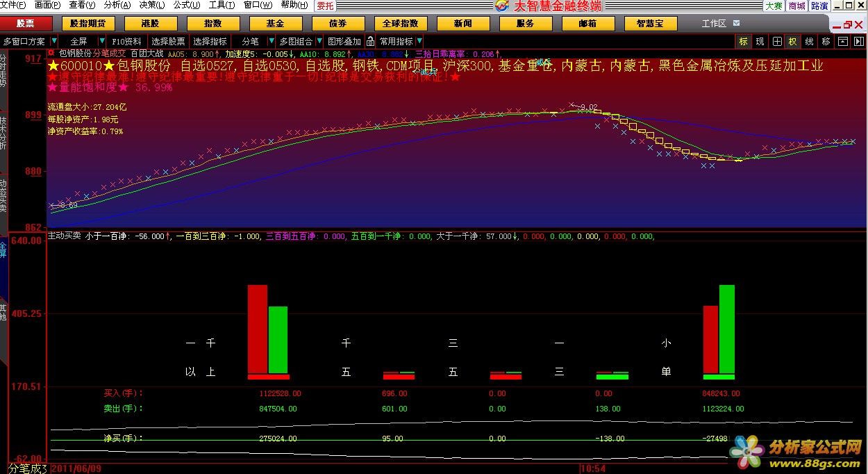Select the 债券 category button
The height and width of the screenshot is (474, 868).
pyautogui.click(x=337, y=23)
